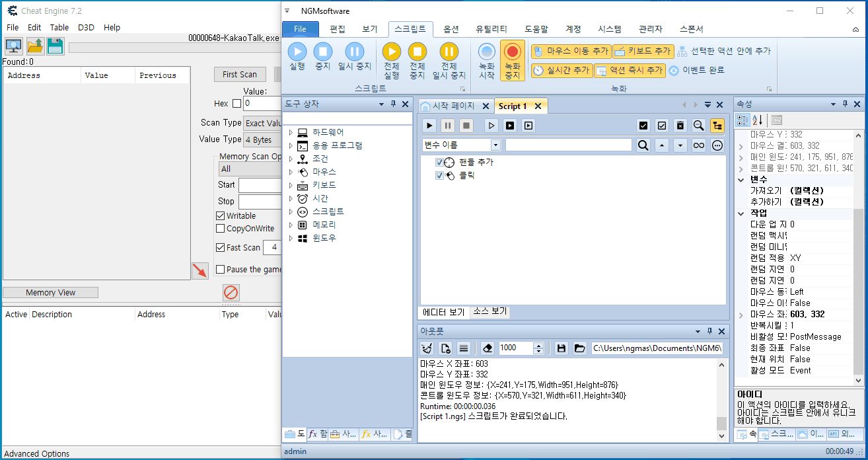Image resolution: width=868 pixels, height=460 pixels.
Task: Click eraser icon in 아웃풋 toolbar
Action: coord(488,348)
